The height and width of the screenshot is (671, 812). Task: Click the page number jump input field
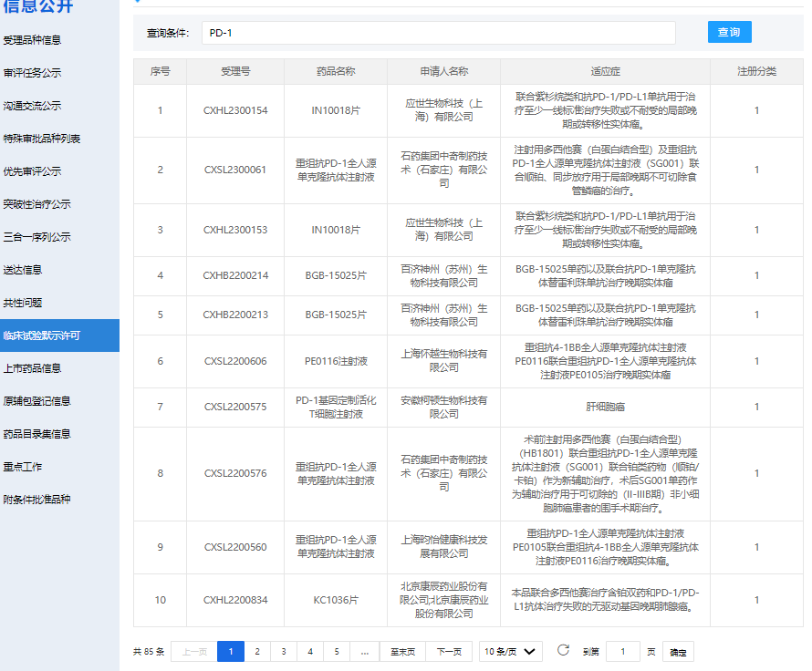[x=623, y=652]
